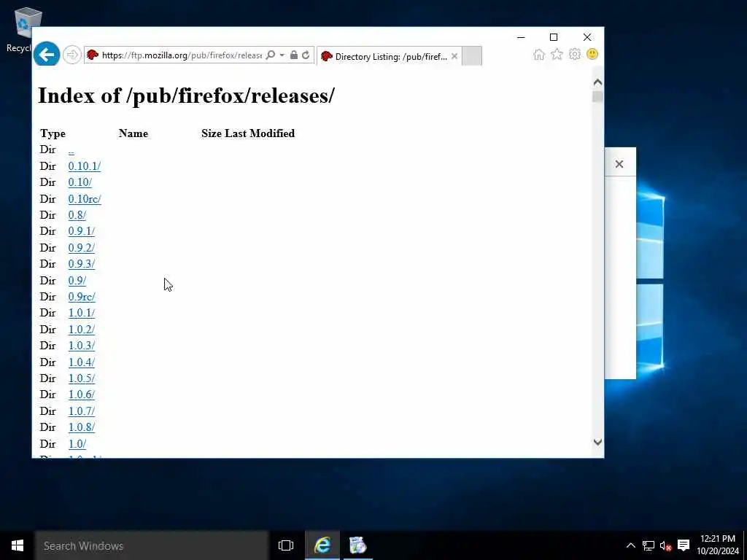Open the 0.8/ directory link

[77, 215]
